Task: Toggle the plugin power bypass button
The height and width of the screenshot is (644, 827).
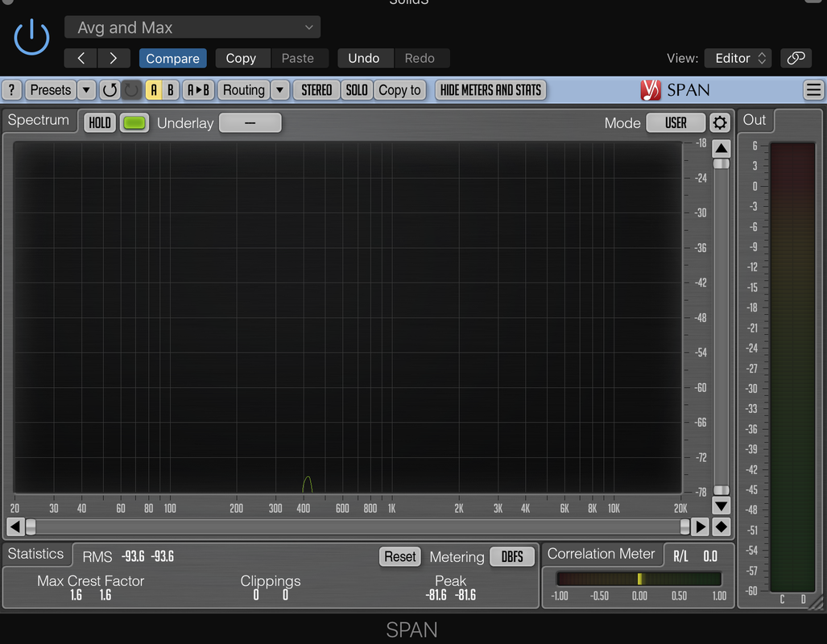Action: coord(31,37)
